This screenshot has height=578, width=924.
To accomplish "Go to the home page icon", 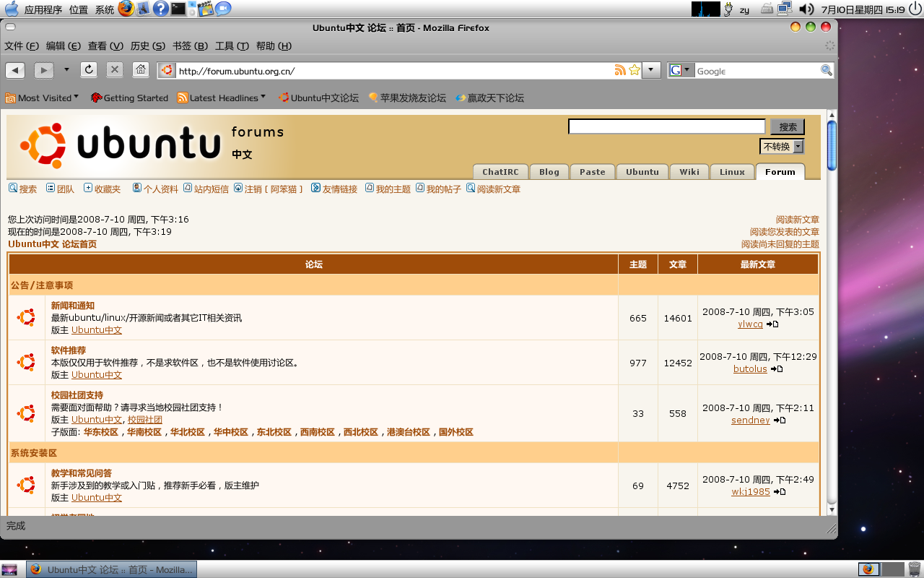I will [141, 70].
